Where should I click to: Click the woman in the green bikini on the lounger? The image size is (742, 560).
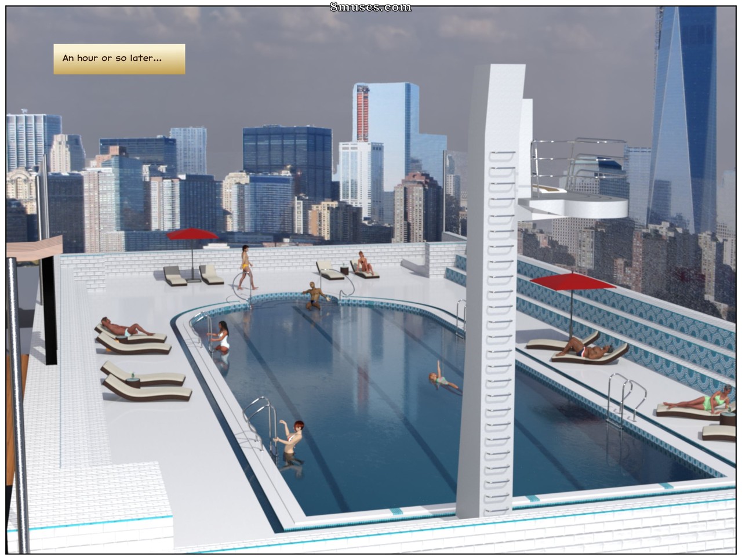tap(699, 400)
